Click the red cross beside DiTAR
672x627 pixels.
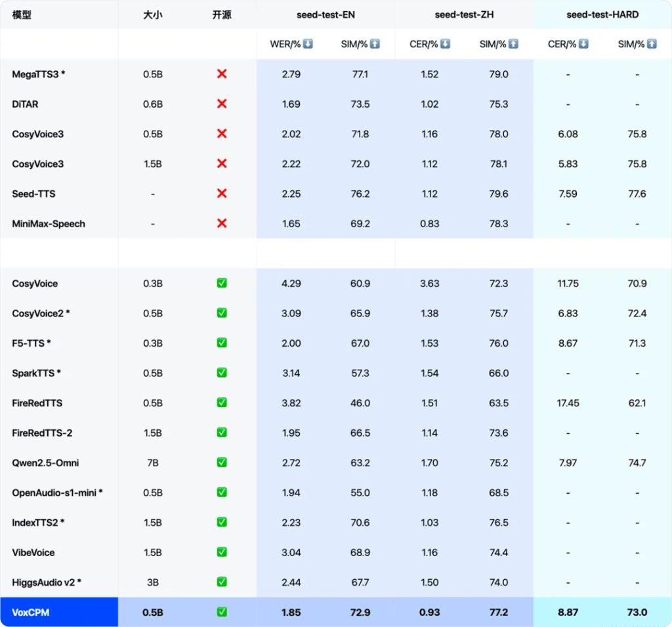point(222,104)
